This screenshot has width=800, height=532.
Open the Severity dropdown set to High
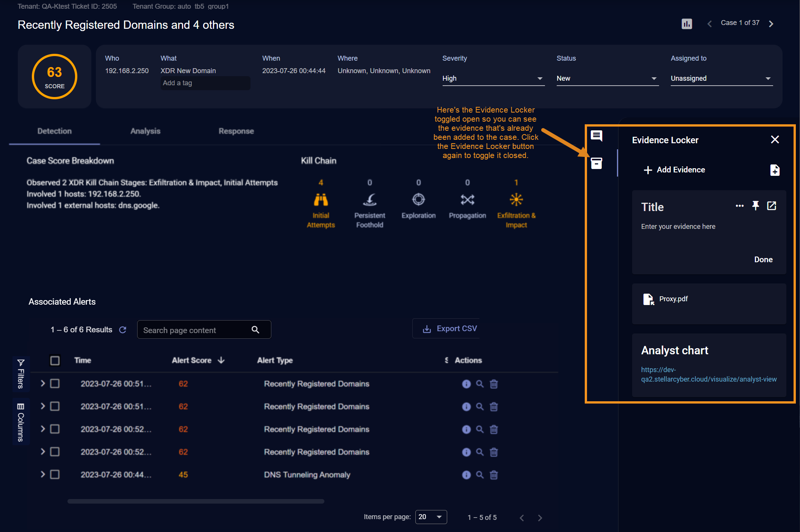click(x=493, y=78)
